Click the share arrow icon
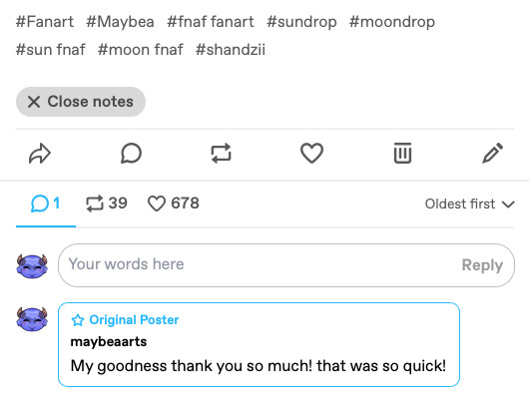Image resolution: width=529 pixels, height=420 pixels. pos(40,154)
